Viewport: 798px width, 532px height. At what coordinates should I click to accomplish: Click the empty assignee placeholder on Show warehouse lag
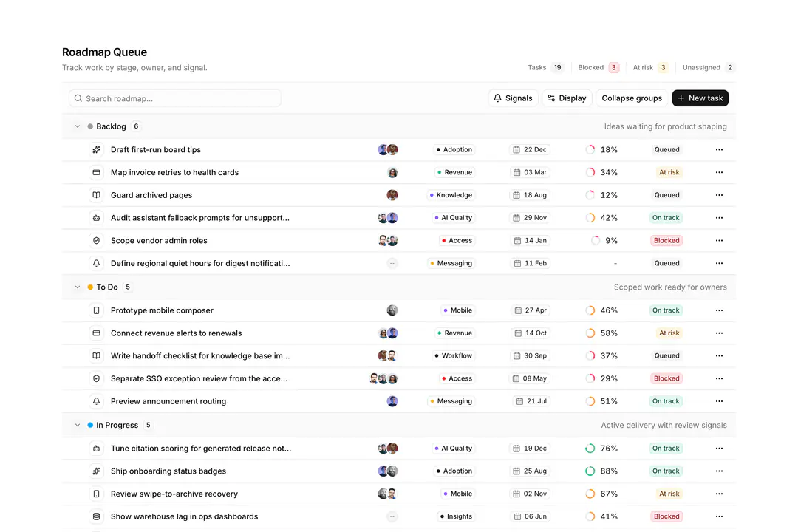[392, 516]
